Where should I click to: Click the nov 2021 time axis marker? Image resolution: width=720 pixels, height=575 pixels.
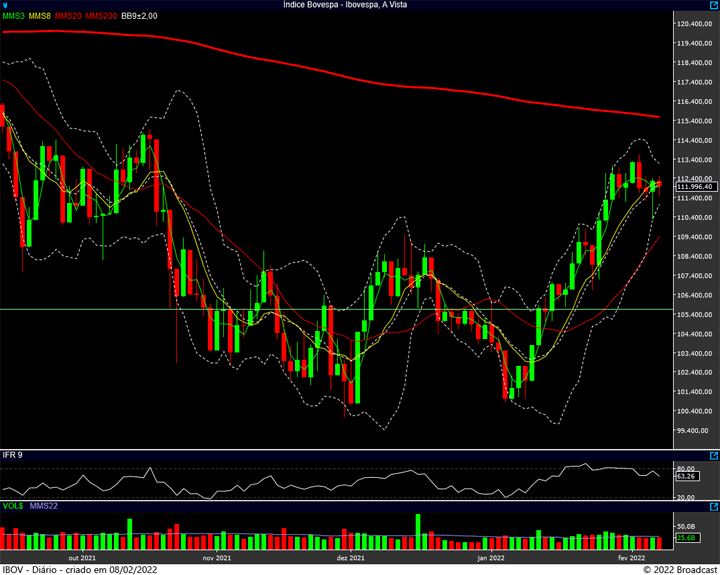[217, 558]
